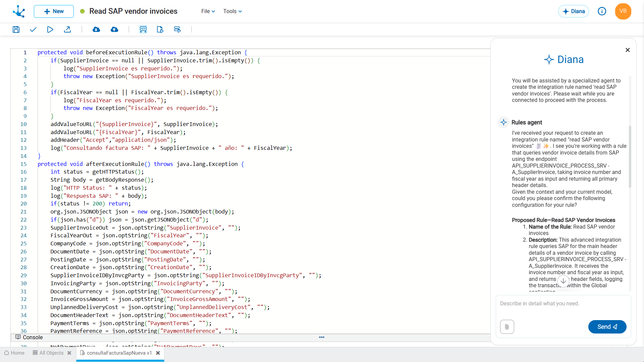
Task: Click the save floppy disk icon
Action: (x=16, y=29)
